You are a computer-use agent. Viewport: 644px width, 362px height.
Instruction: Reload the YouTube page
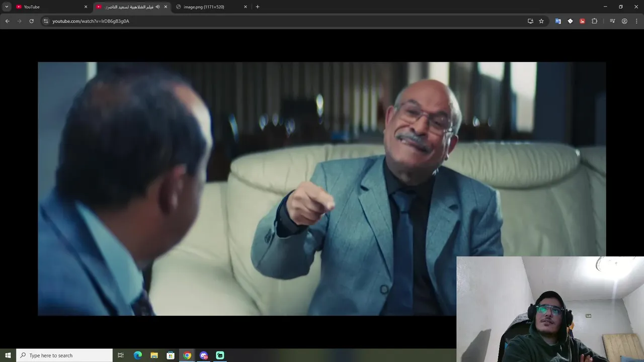[x=31, y=21]
